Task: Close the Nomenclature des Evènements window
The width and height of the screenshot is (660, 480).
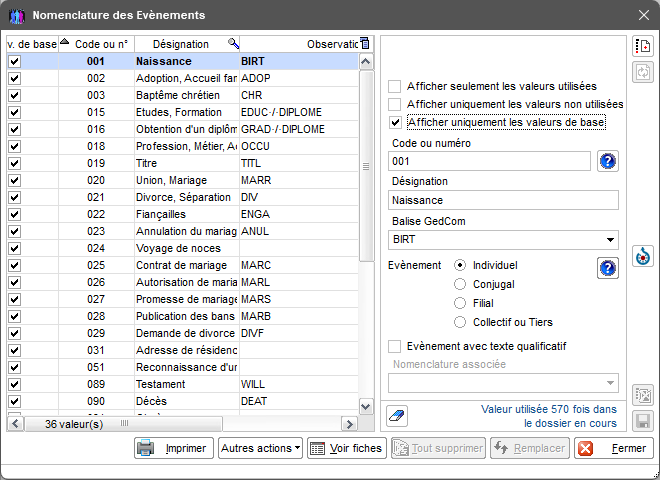Action: (x=644, y=15)
